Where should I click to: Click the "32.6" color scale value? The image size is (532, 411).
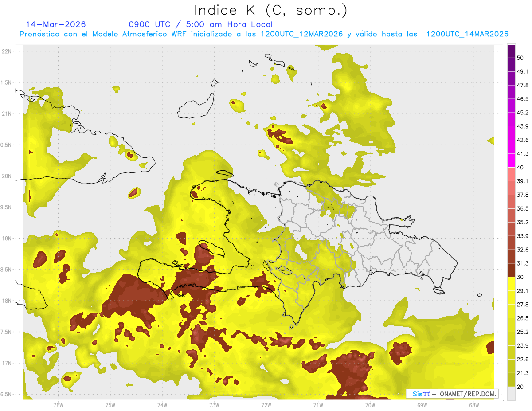(523, 250)
